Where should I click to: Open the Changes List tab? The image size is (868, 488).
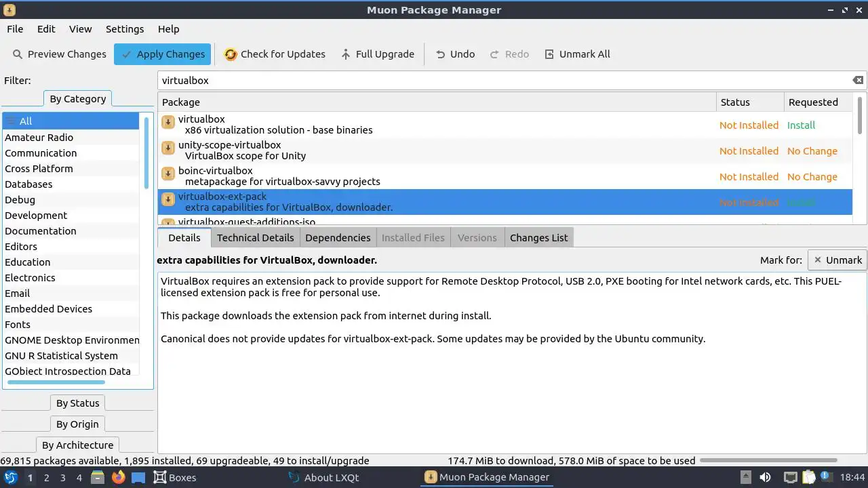pyautogui.click(x=539, y=238)
